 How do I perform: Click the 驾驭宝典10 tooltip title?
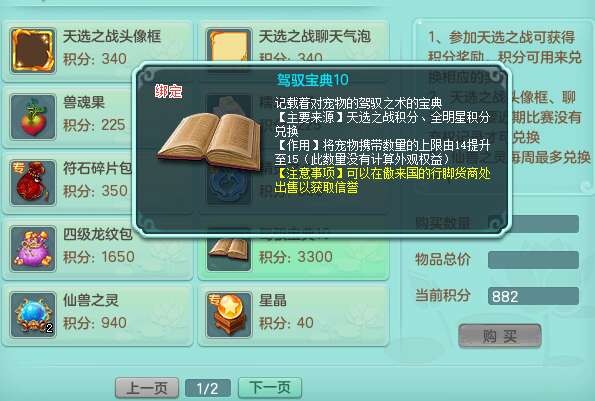[x=312, y=80]
